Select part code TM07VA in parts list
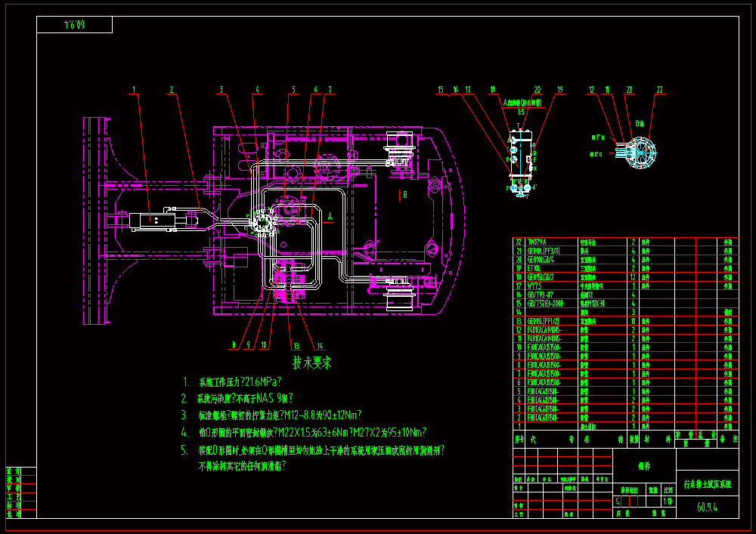The image size is (756, 534). pos(537,242)
